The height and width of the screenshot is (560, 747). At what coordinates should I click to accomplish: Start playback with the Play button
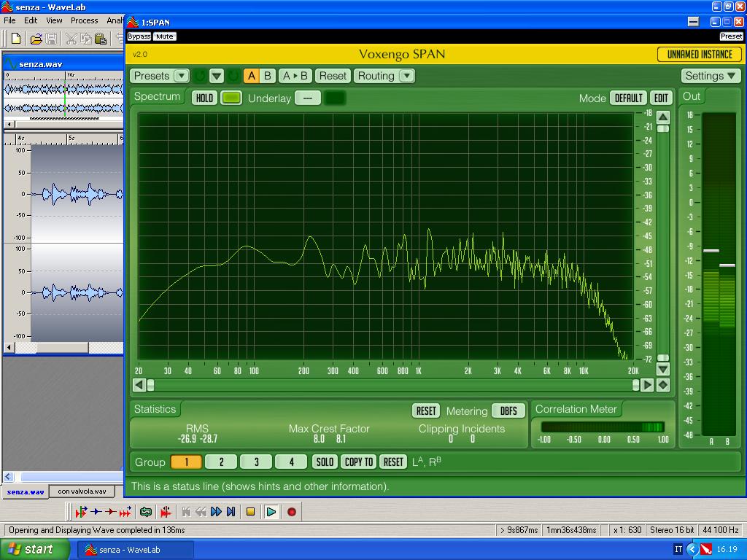[x=271, y=512]
